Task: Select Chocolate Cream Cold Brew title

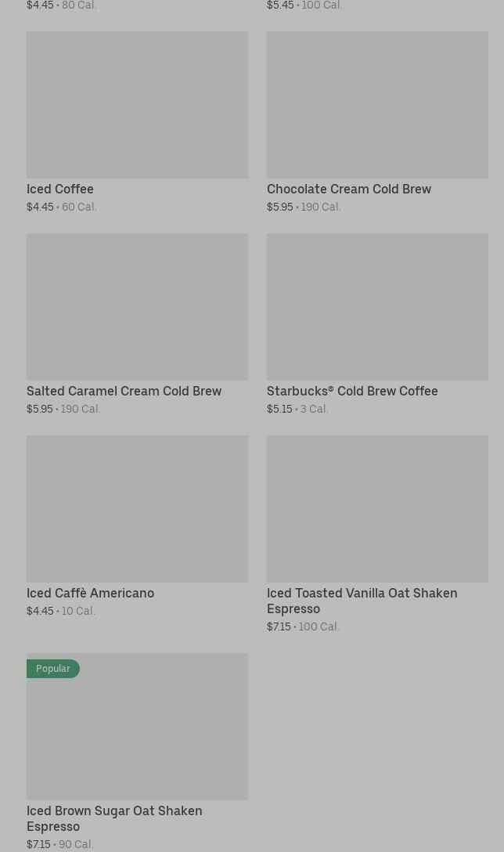Action: (349, 190)
